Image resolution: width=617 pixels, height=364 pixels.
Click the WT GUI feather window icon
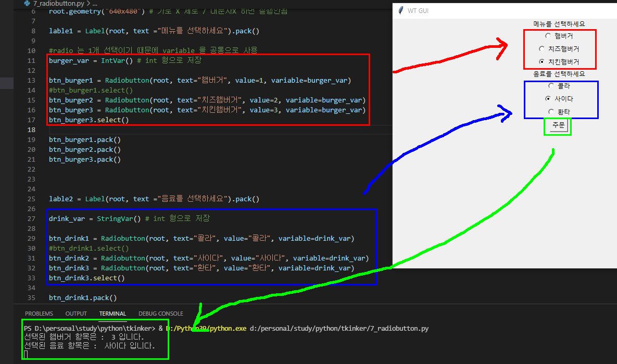[400, 10]
